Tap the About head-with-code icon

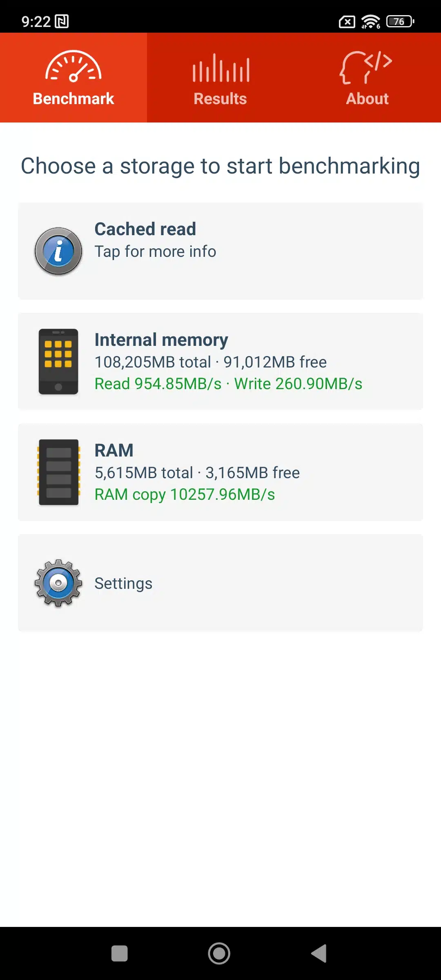[x=366, y=67]
